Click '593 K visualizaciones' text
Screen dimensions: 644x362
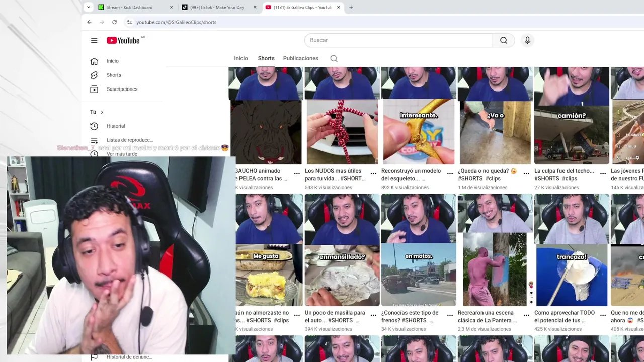coord(329,188)
